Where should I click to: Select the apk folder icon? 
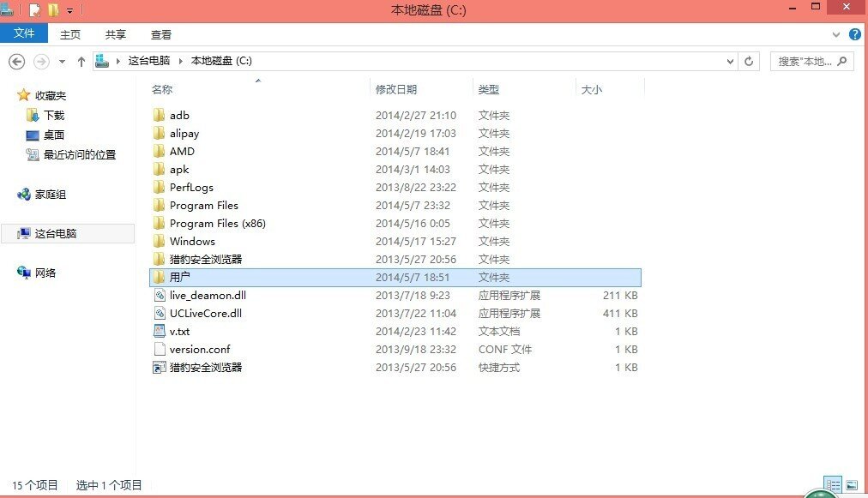(159, 170)
